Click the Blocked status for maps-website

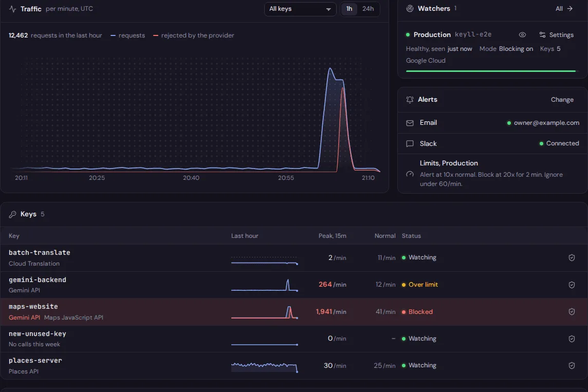(x=417, y=312)
